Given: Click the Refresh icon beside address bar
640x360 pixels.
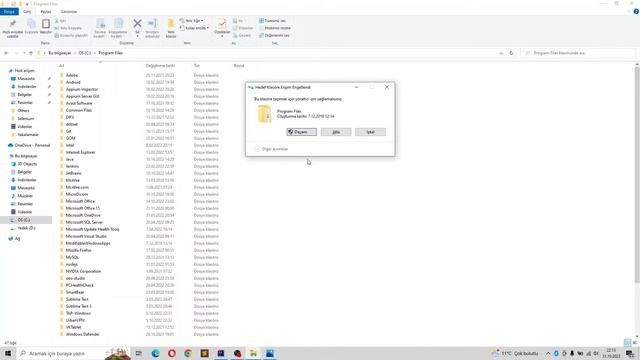Looking at the screenshot, I should tap(511, 53).
